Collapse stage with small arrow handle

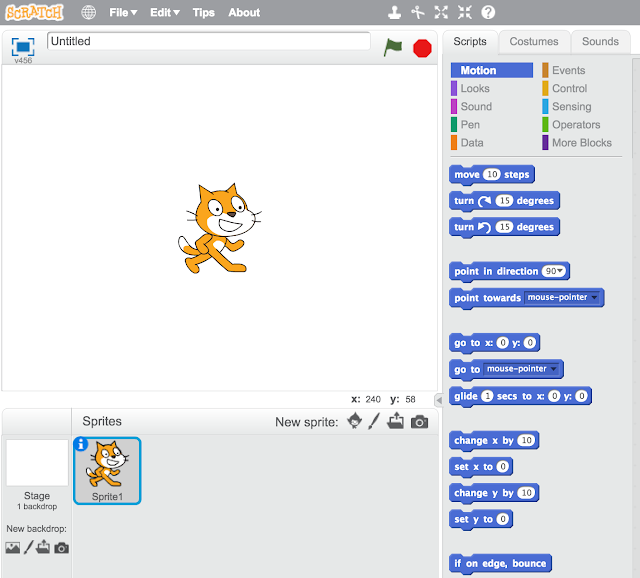[x=439, y=400]
